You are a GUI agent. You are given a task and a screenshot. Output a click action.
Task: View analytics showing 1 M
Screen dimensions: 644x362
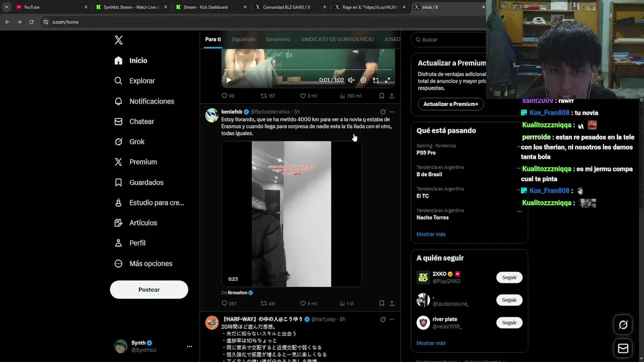tap(346, 303)
